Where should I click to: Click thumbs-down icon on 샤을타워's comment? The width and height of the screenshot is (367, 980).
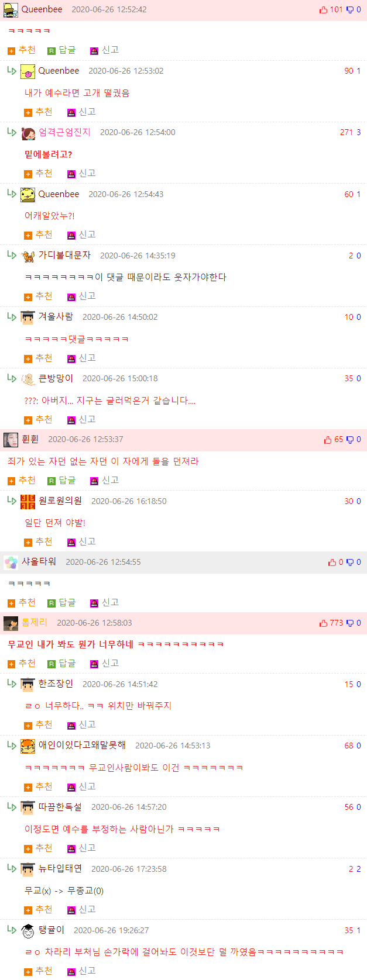(350, 563)
